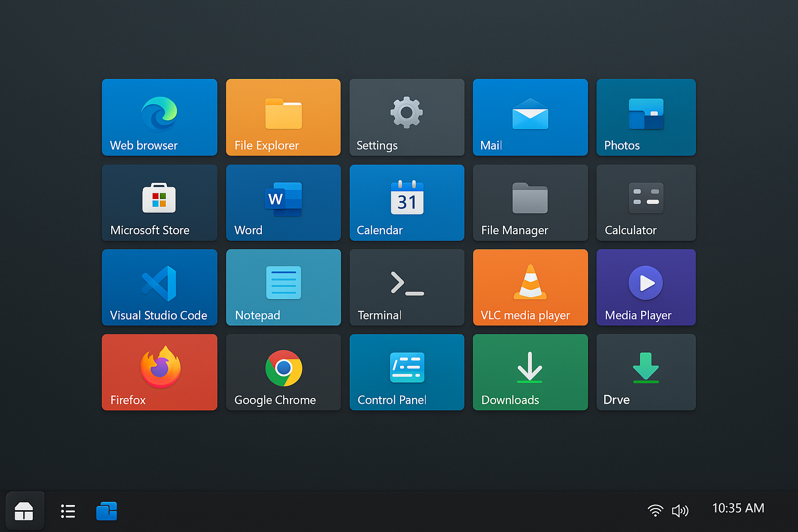
Task: Open Media Player
Action: tap(646, 287)
